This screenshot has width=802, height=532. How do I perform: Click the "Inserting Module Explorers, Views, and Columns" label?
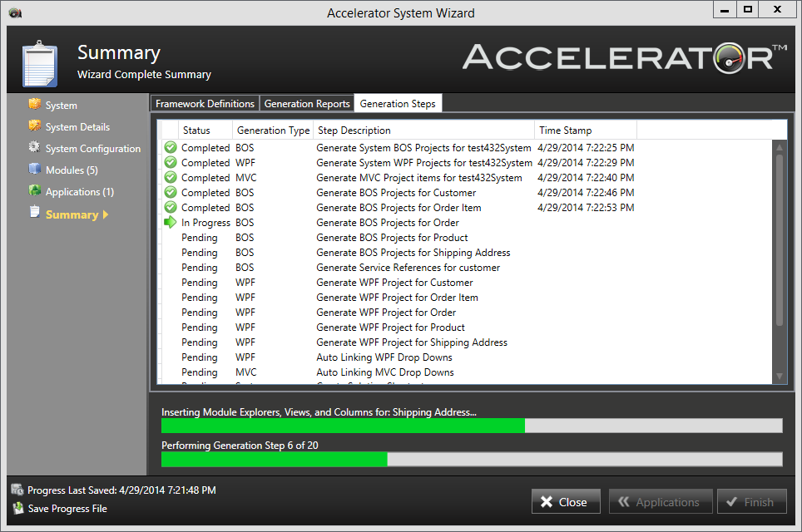tap(319, 412)
